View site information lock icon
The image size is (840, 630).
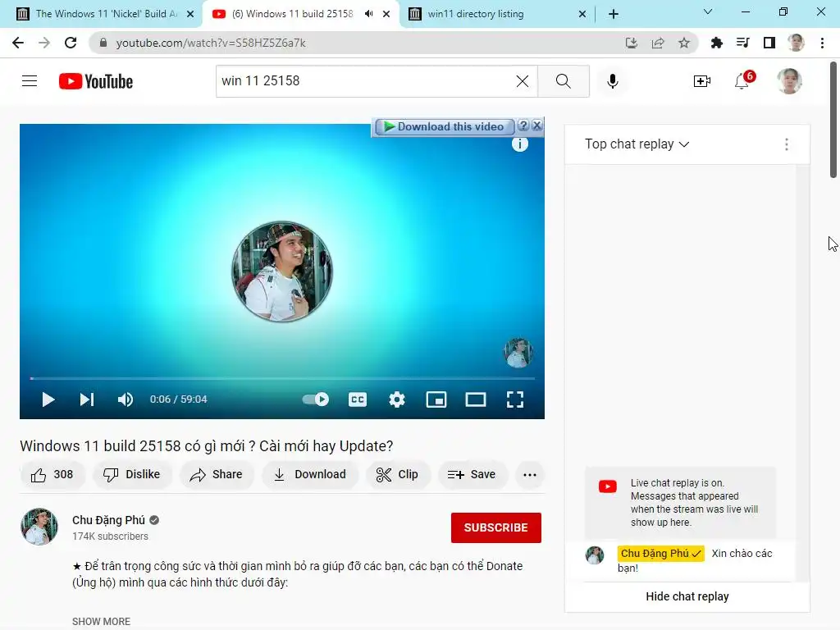click(103, 43)
